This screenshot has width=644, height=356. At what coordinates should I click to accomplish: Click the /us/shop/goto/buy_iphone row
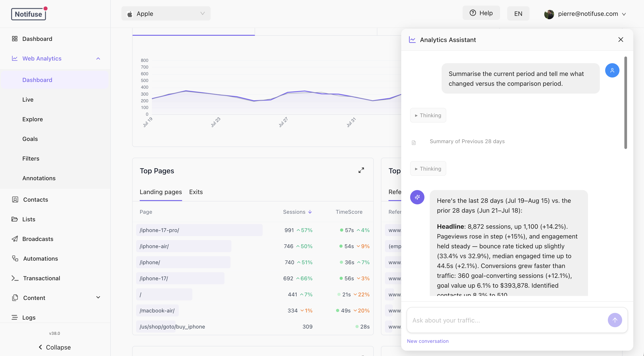[253, 327]
